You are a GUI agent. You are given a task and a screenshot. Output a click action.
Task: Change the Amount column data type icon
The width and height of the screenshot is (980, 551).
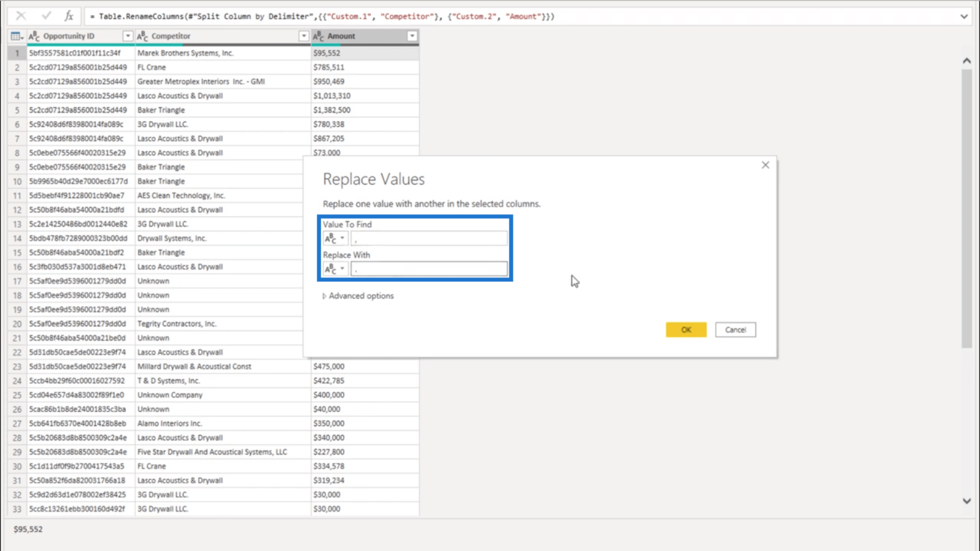point(318,36)
